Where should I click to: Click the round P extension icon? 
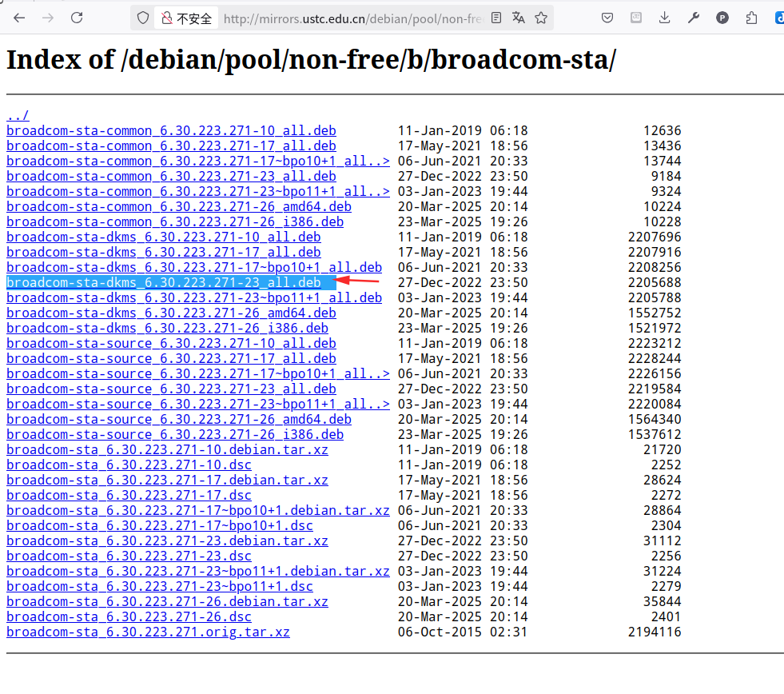pos(722,18)
